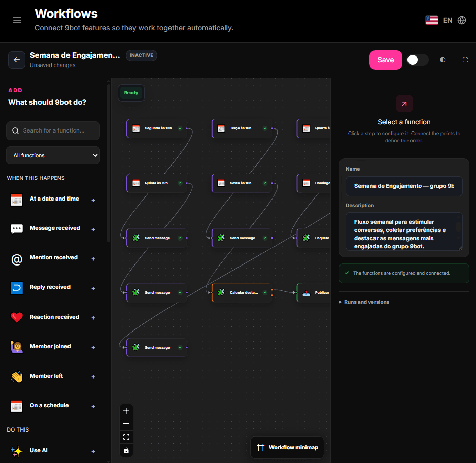This screenshot has height=463, width=476.
Task: Fit the workflow view to screen
Action: pos(126,437)
